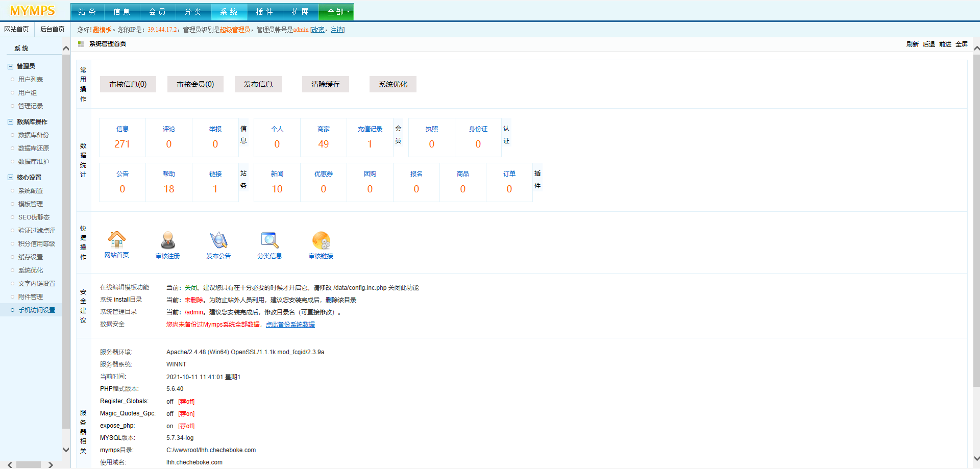Viewport: 980px width, 469px height.
Task: Open 模板管理 in sidebar
Action: pos(31,204)
